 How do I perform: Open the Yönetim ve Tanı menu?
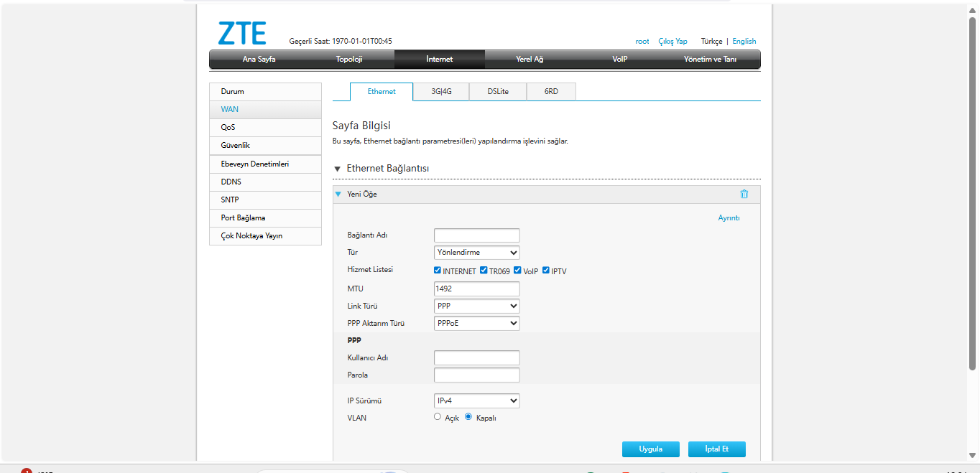(711, 59)
